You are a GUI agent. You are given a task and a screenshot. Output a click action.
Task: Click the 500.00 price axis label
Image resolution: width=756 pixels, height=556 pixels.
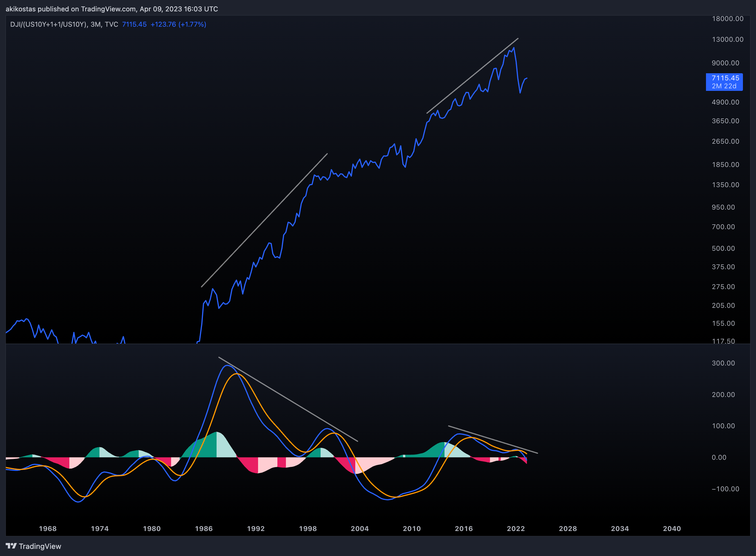[x=723, y=248]
